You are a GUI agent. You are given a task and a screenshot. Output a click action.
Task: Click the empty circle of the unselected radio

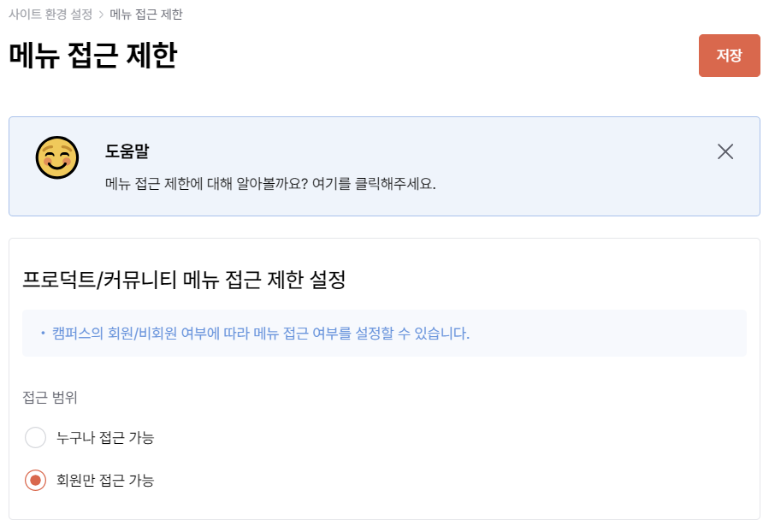[x=35, y=437]
